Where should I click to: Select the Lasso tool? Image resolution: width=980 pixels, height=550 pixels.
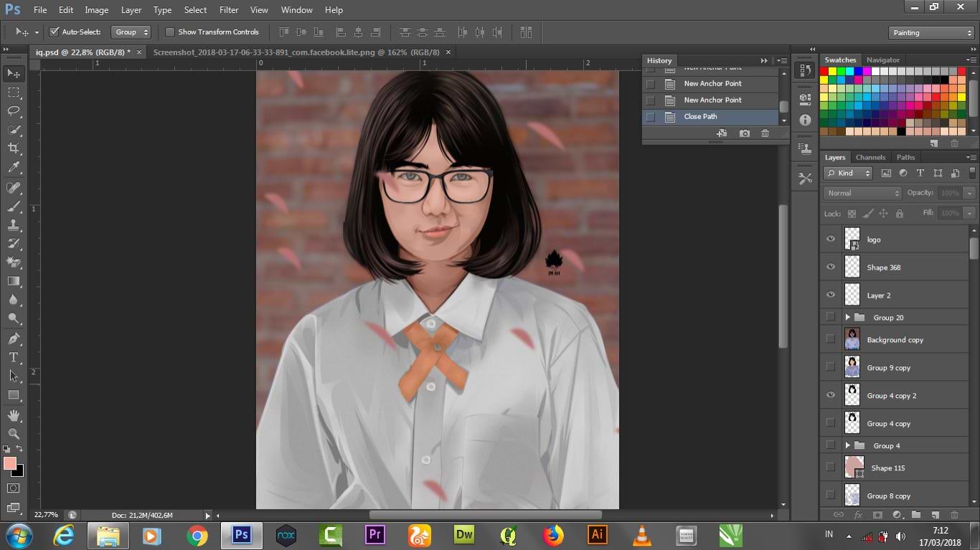tap(14, 111)
